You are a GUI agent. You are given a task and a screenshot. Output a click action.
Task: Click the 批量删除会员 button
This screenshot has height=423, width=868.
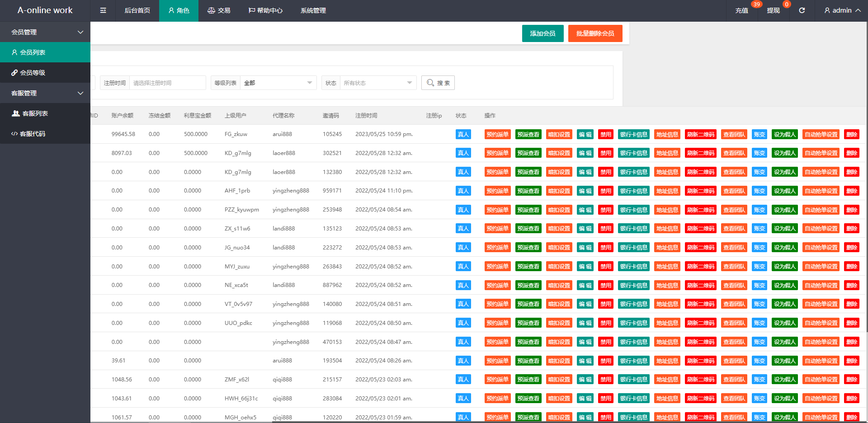pyautogui.click(x=595, y=33)
